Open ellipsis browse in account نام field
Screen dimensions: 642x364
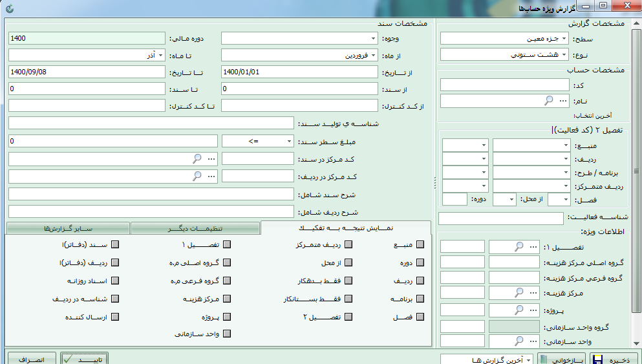click(563, 101)
